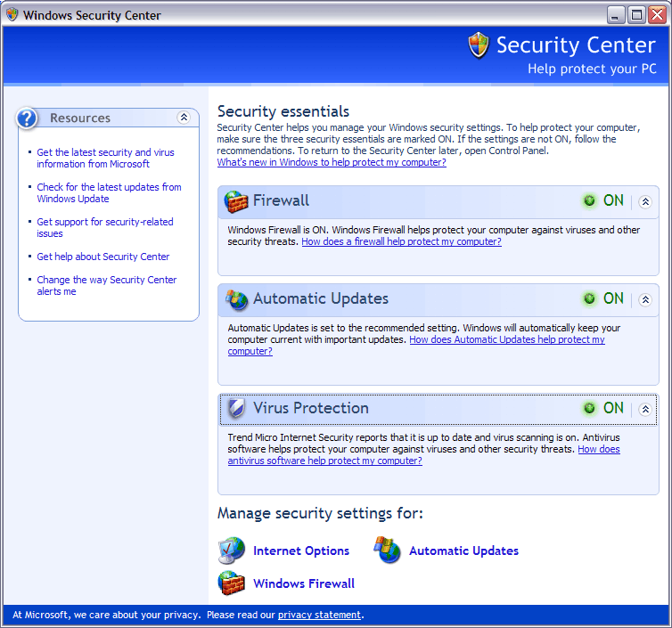Collapse the Firewall section
The width and height of the screenshot is (672, 628).
(x=645, y=202)
